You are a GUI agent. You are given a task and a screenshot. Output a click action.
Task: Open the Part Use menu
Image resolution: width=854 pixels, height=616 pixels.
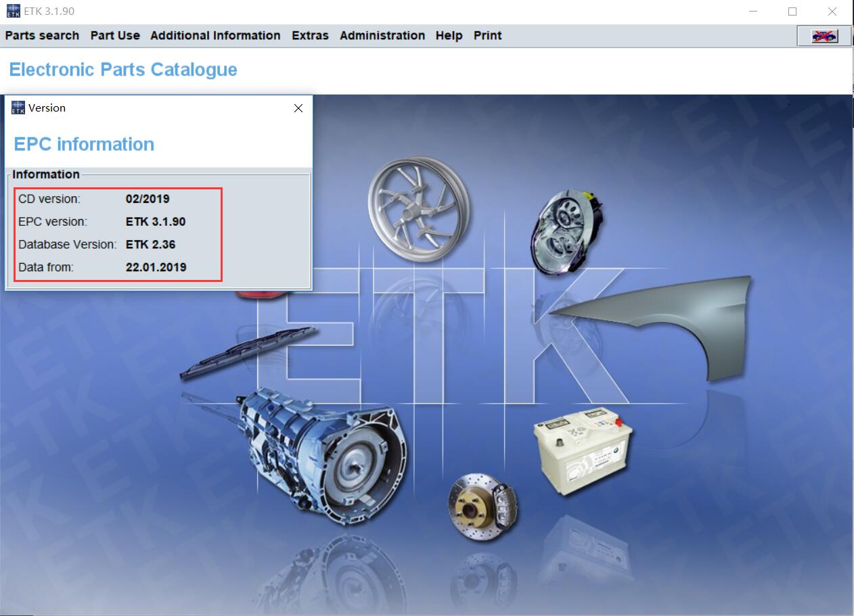(115, 35)
